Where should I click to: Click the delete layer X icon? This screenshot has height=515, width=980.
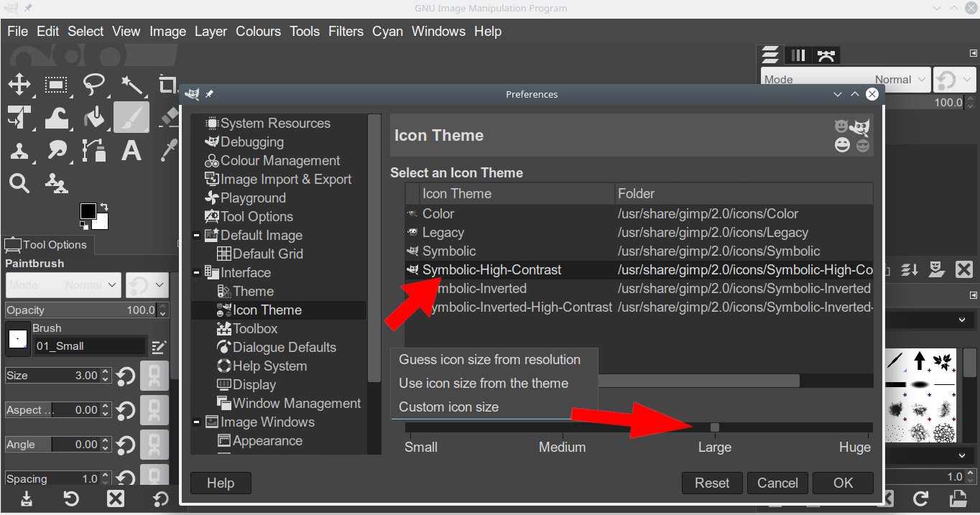coord(963,269)
